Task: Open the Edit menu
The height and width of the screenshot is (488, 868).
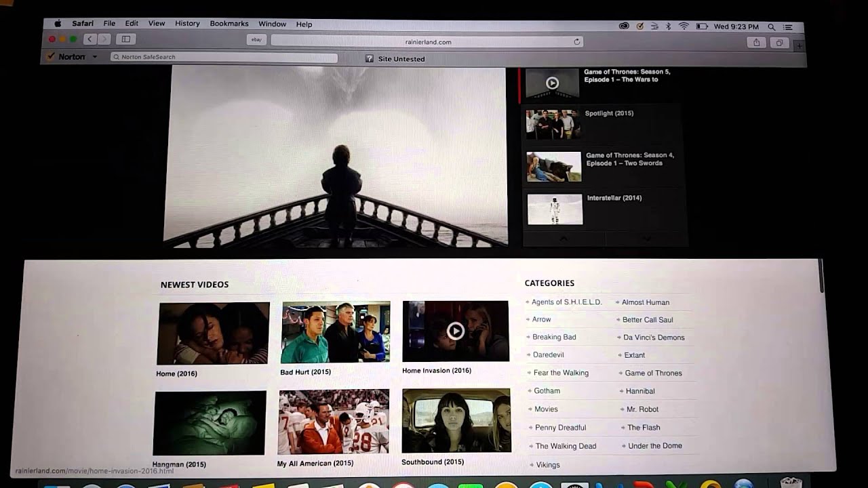Action: (132, 24)
